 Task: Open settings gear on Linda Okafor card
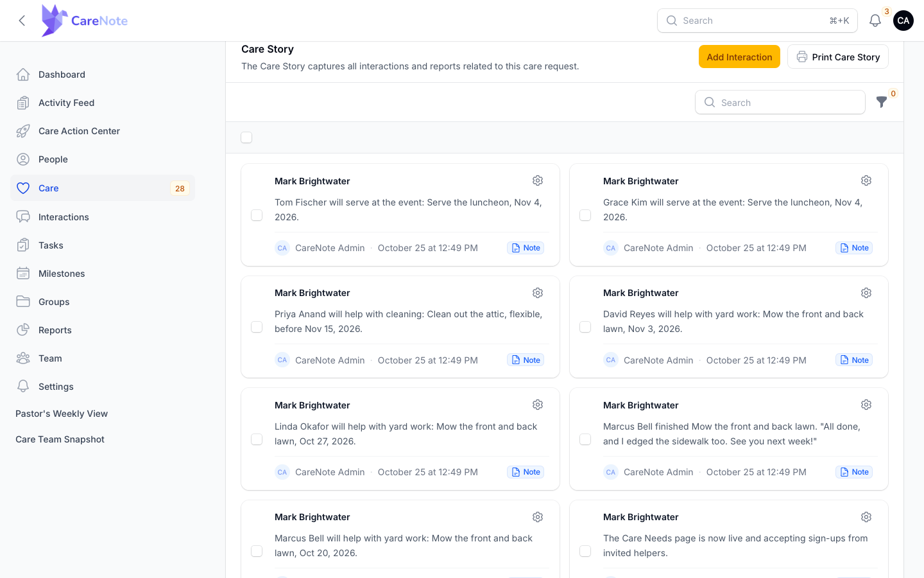pos(538,405)
